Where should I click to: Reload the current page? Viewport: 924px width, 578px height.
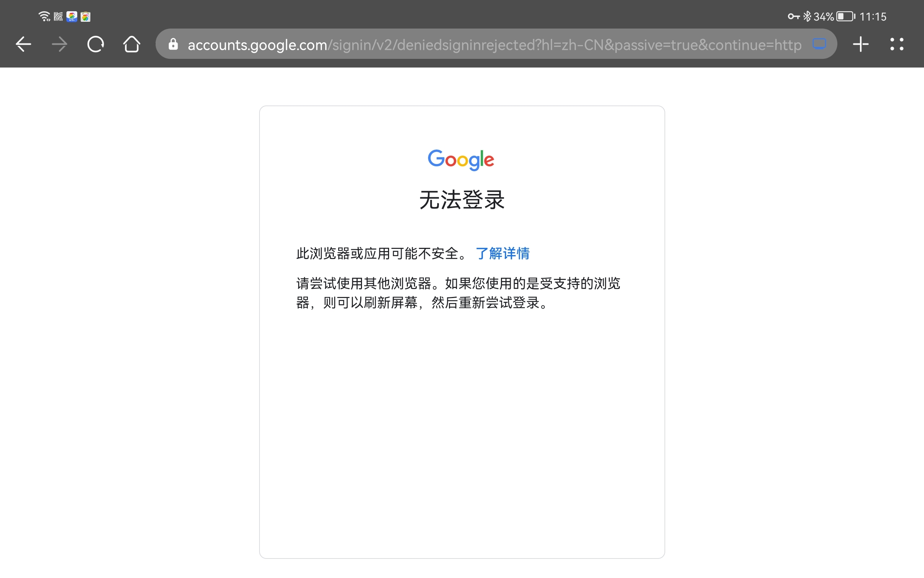click(95, 44)
